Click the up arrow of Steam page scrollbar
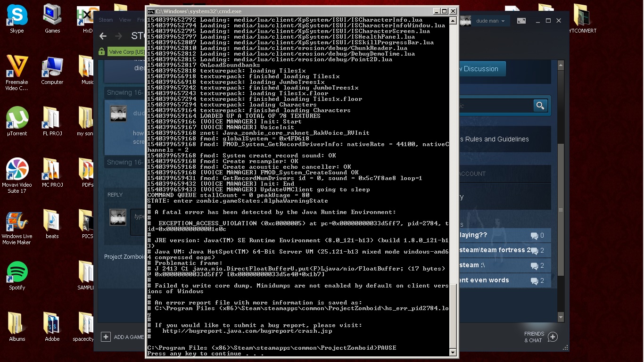The height and width of the screenshot is (362, 644). (561, 66)
